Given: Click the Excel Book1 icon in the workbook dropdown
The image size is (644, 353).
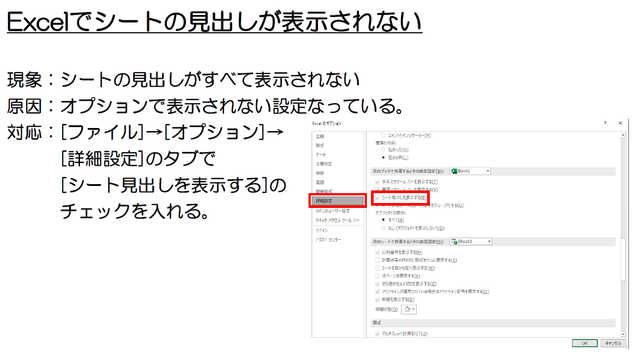Looking at the screenshot, I should (x=454, y=171).
